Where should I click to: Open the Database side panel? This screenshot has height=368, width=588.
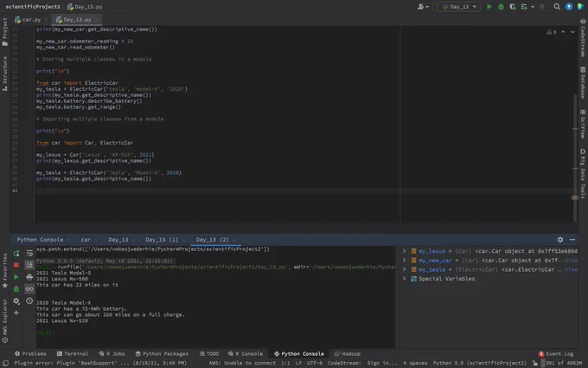pyautogui.click(x=583, y=82)
